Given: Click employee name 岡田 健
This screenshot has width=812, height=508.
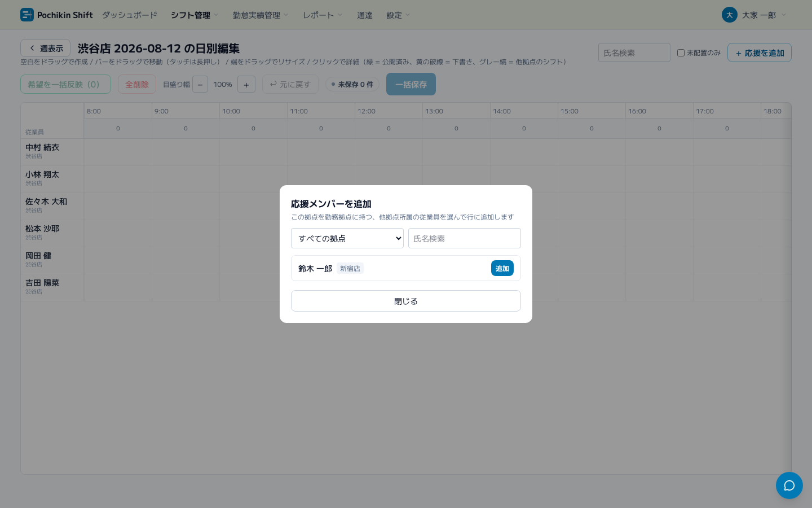Looking at the screenshot, I should [38, 256].
